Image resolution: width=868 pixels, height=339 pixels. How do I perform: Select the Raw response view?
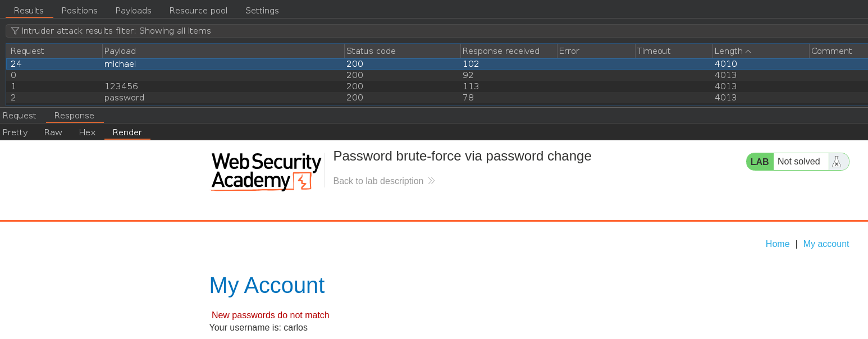click(53, 132)
